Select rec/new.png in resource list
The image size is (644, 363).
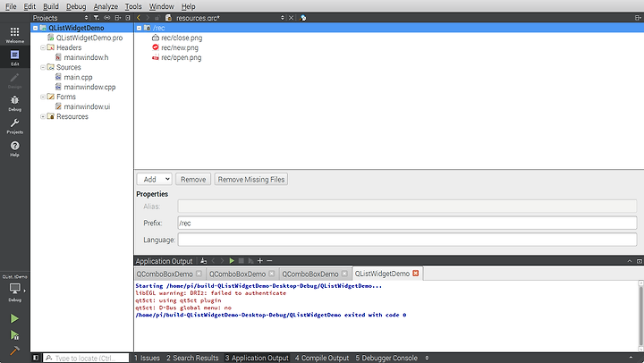180,47
